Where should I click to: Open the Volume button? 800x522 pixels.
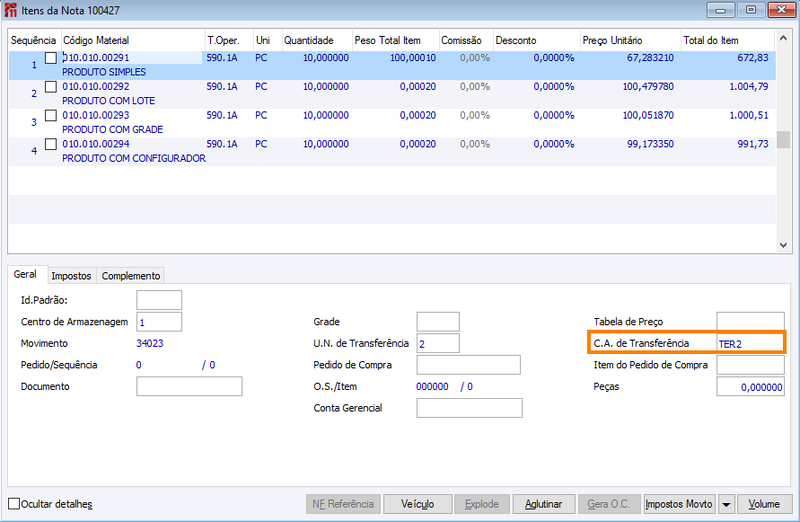pyautogui.click(x=764, y=504)
